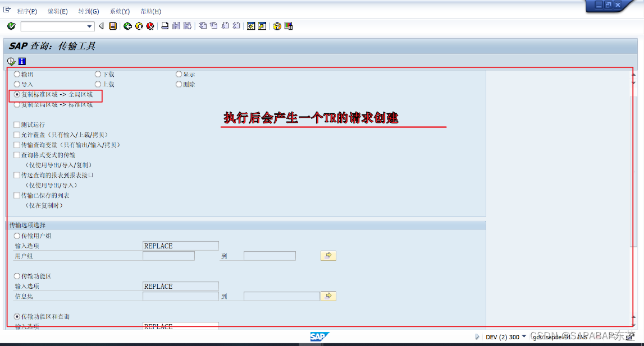This screenshot has height=346, width=644.
Task: Select 复制全局区域 -> 标准区域 radio button
Action: [x=17, y=105]
